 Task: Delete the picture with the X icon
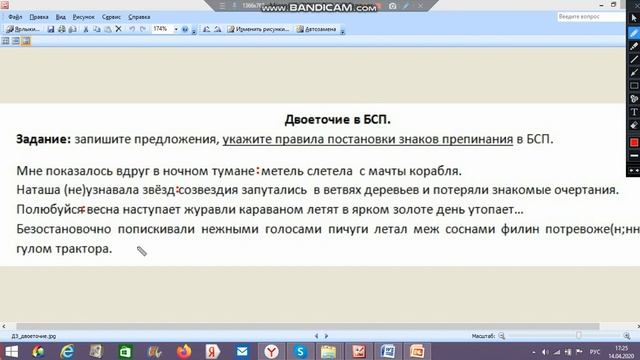point(118,29)
